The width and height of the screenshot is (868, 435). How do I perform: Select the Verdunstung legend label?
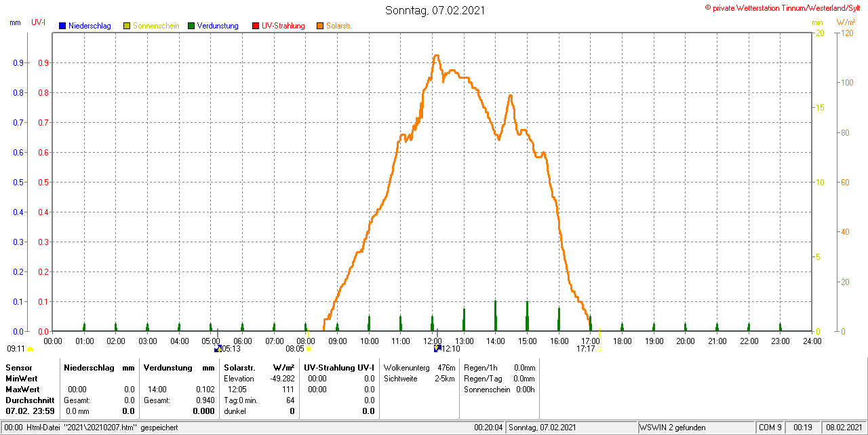coord(218,26)
